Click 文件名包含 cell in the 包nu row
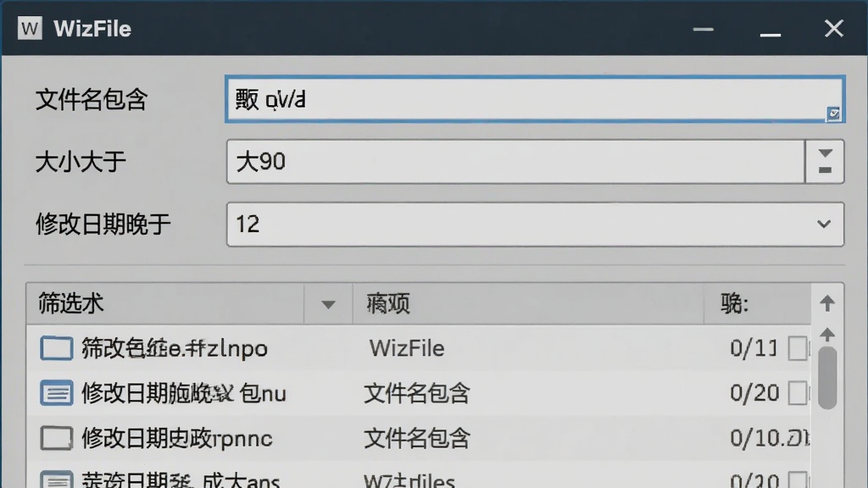This screenshot has height=488, width=868. tap(417, 393)
